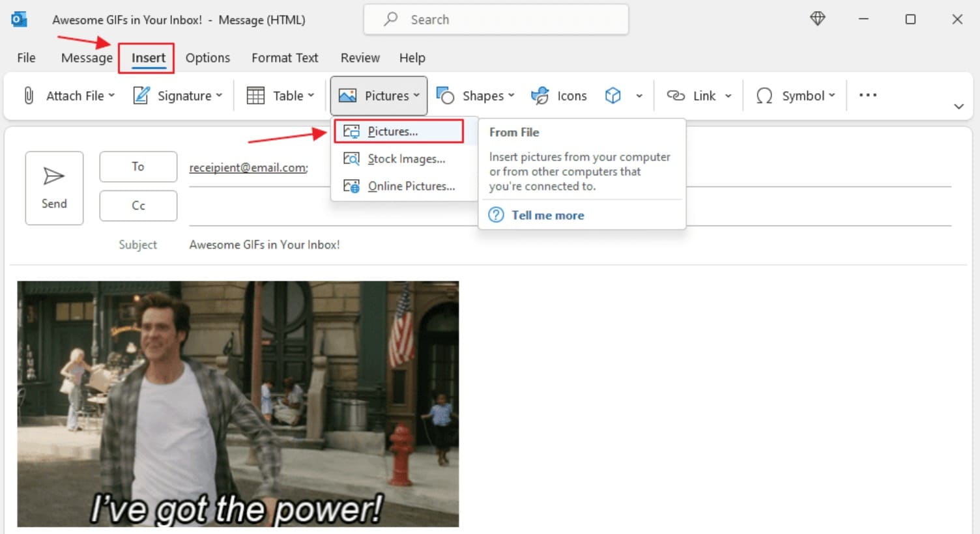Viewport: 980px width, 534px height.
Task: Select the Symbol icon
Action: point(764,95)
